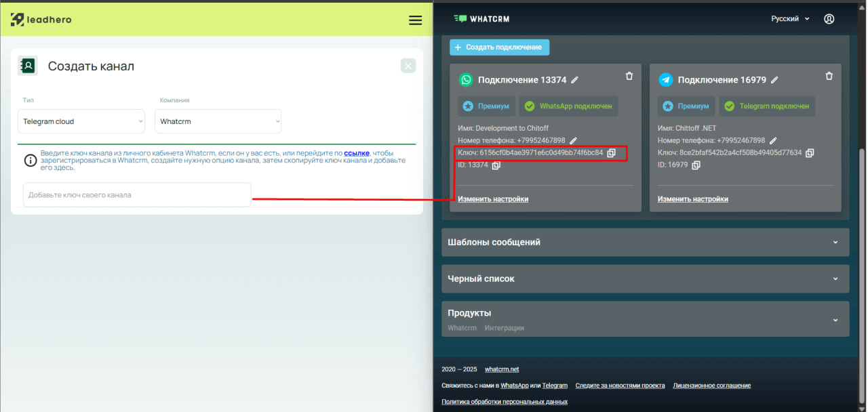
Task: Open Изменить настройки for Подключение 13374
Action: click(x=493, y=199)
